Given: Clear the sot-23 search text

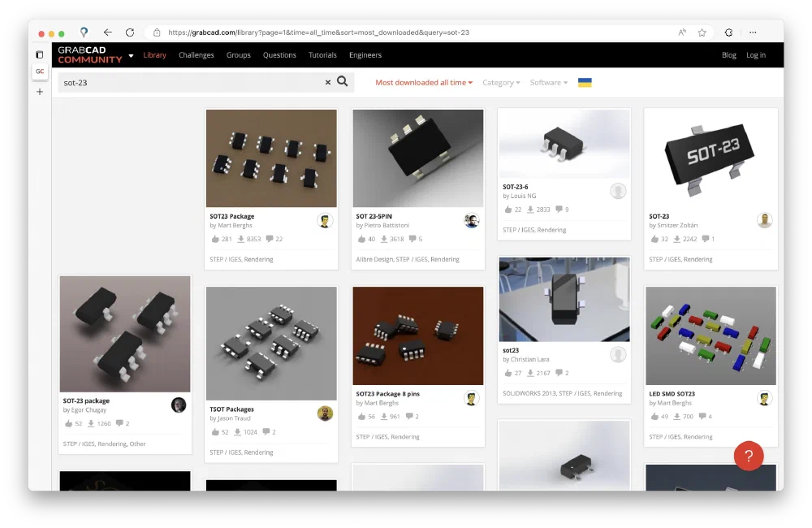Looking at the screenshot, I should click(328, 82).
